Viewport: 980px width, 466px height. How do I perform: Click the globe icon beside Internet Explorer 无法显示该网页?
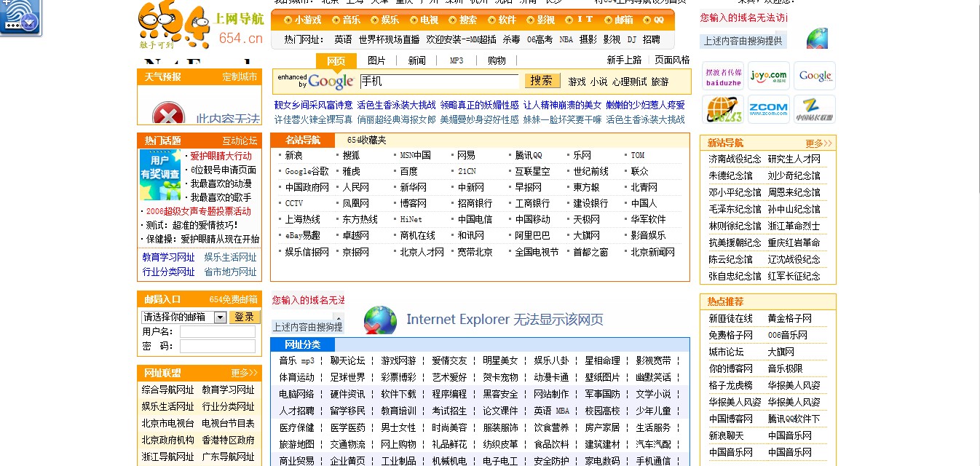pos(380,321)
